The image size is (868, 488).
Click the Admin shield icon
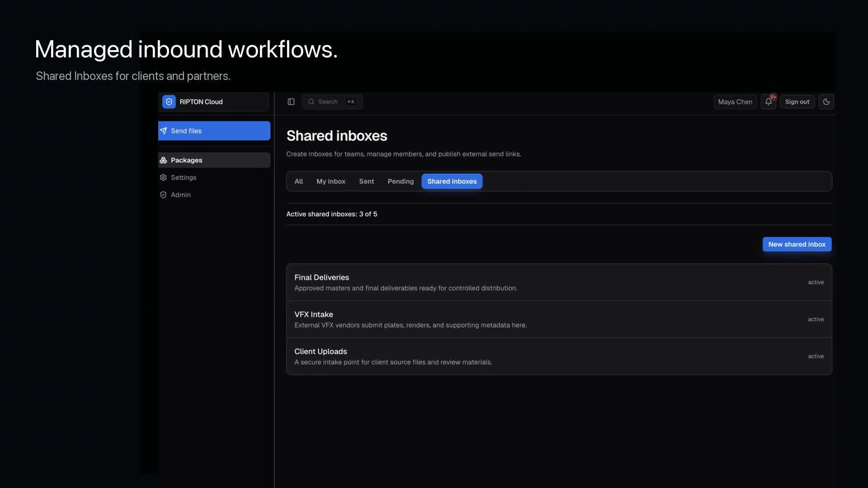coord(163,195)
